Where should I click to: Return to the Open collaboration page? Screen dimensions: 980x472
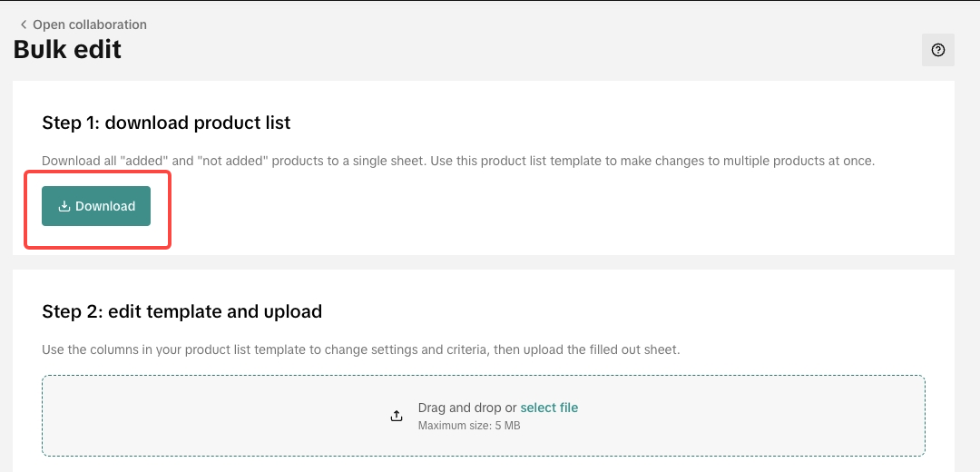[x=89, y=25]
